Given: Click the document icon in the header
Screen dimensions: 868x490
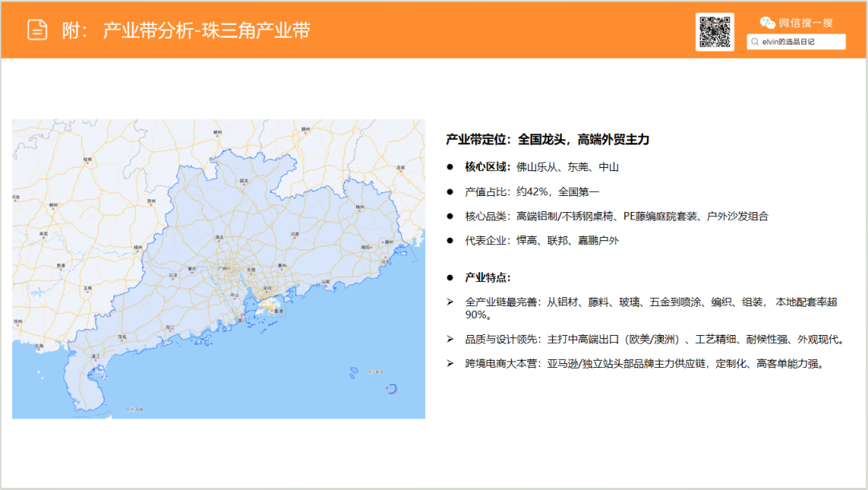Looking at the screenshot, I should [38, 30].
